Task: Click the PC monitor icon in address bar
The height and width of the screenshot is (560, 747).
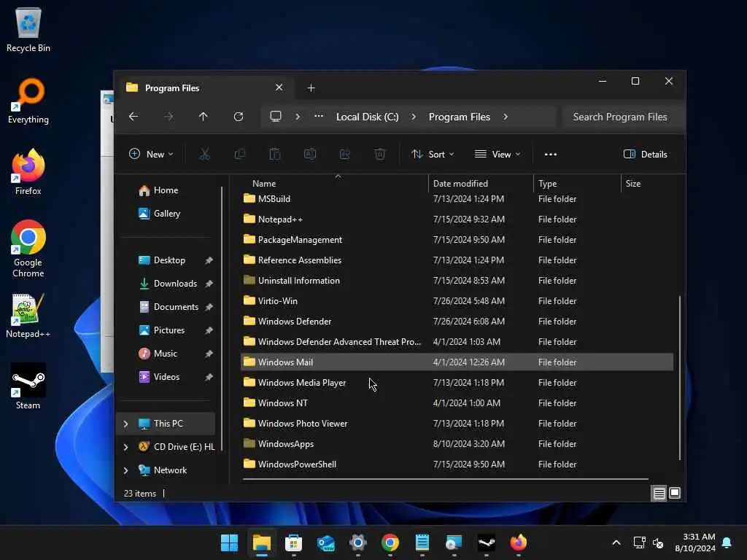Action: [x=276, y=116]
